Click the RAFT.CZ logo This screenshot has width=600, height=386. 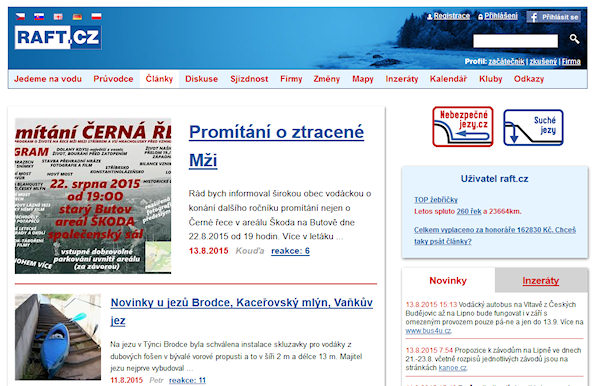tap(58, 37)
